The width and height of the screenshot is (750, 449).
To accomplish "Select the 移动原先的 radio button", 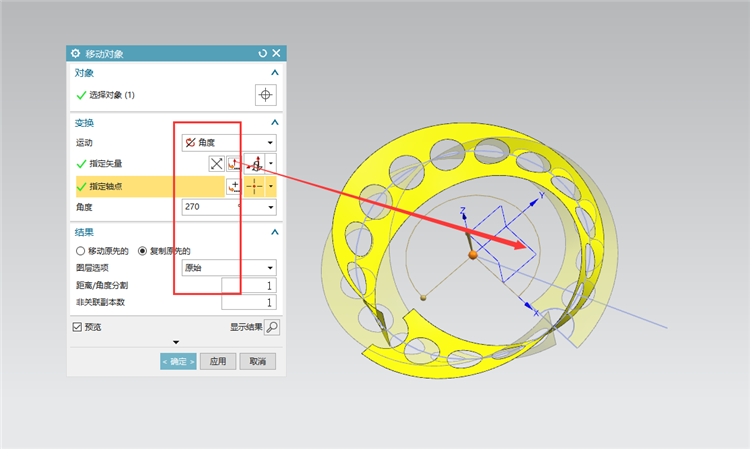I will pyautogui.click(x=80, y=251).
